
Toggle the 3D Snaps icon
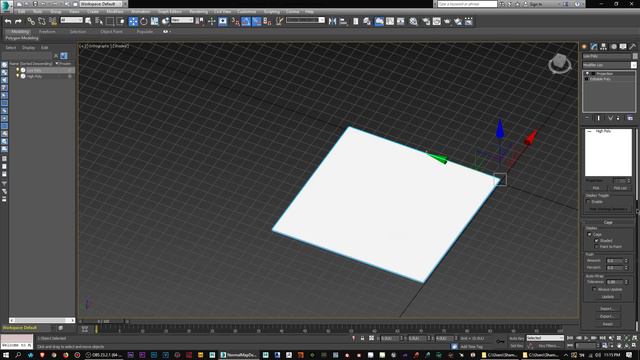(x=236, y=21)
